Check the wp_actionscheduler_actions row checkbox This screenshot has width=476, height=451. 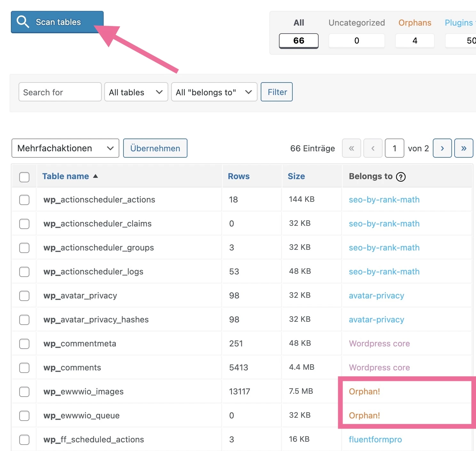tap(24, 200)
